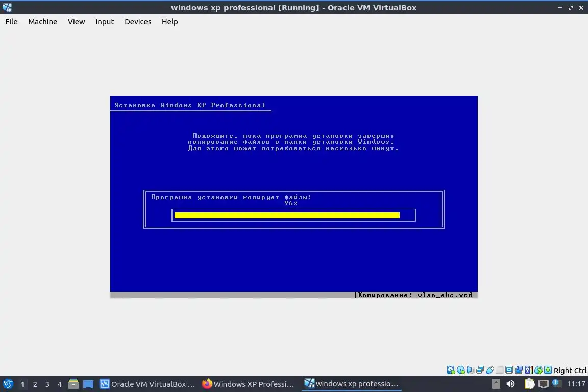Open the bird-logo application menu in taskbar

(x=8, y=384)
